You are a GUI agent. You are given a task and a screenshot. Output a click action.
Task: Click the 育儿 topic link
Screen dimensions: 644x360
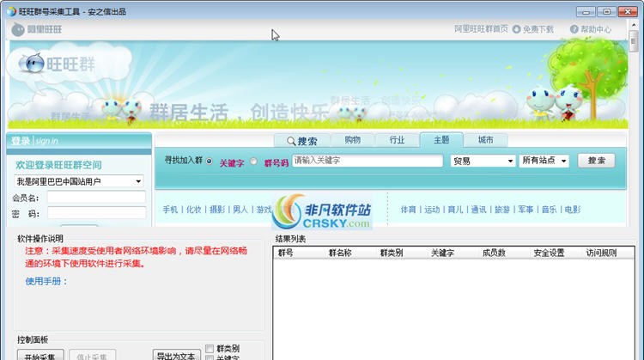(x=455, y=210)
